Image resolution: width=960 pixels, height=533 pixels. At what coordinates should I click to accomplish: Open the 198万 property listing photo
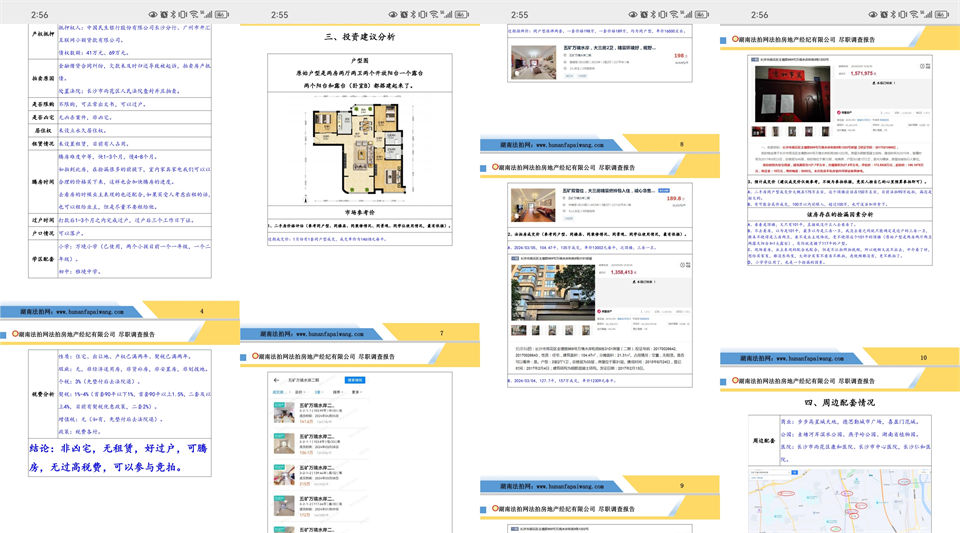(x=531, y=61)
